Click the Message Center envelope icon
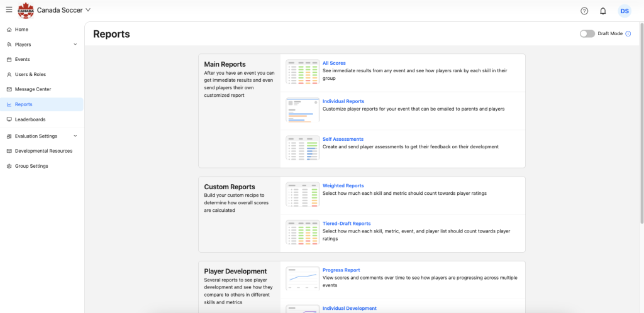Screen dimensions: 644x313 (9, 89)
